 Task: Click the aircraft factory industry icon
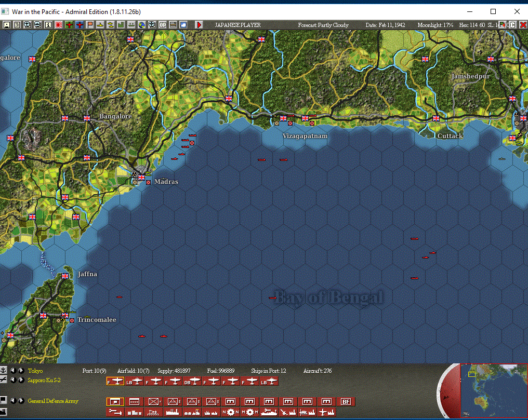tap(327, 412)
